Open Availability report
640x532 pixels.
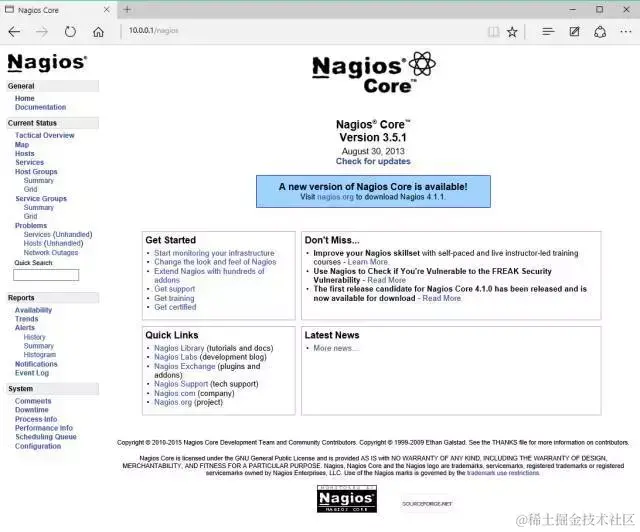click(33, 310)
